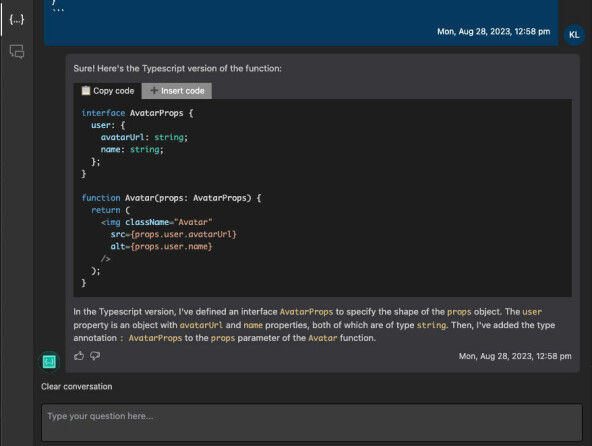Click the highlighted 'avatarUrl' word in explanation
The image size is (592, 446).
click(201, 325)
